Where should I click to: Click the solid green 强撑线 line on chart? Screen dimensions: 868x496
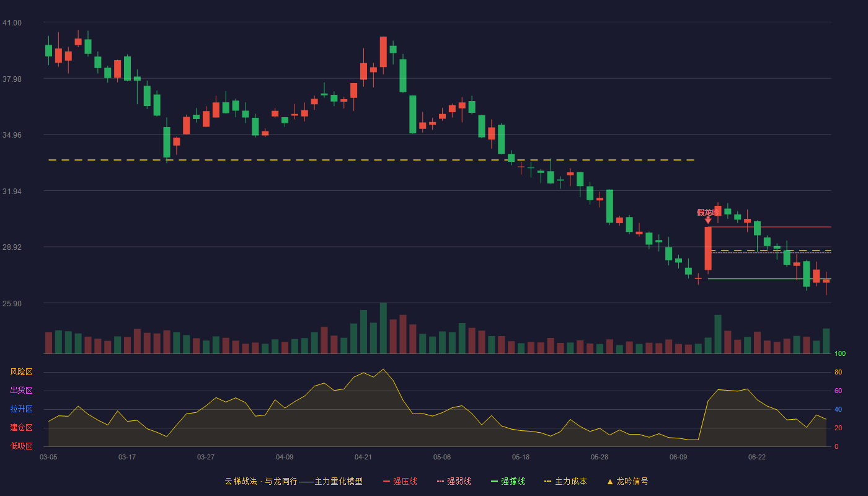[769, 279]
